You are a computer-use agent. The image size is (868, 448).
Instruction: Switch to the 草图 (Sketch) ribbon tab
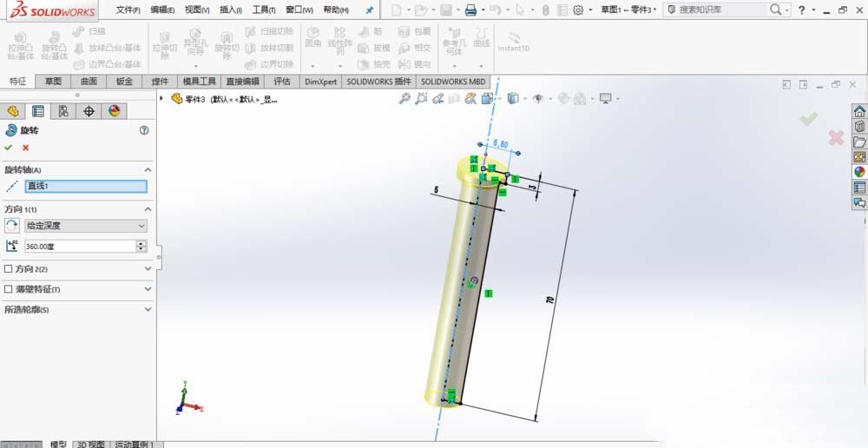point(53,82)
